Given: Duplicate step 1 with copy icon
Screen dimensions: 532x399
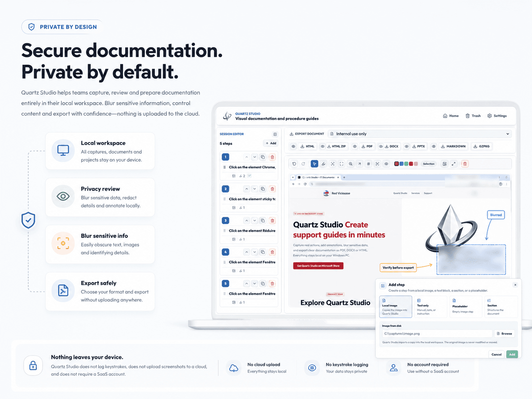Looking at the screenshot, I should 263,157.
